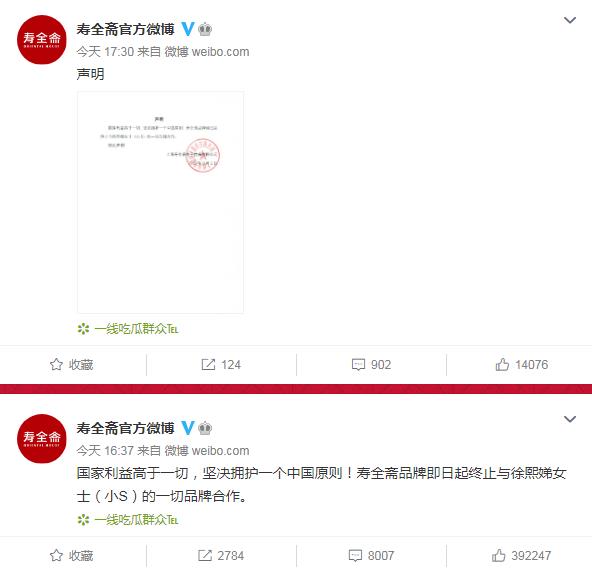The image size is (592, 570).
Task: Open comments on first post (902)
Action: (x=371, y=365)
